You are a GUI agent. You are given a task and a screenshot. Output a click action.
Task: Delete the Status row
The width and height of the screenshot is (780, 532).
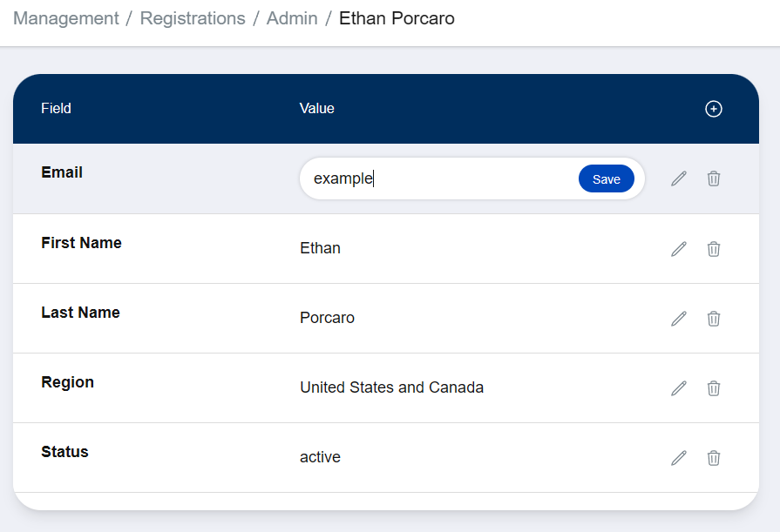tap(714, 458)
